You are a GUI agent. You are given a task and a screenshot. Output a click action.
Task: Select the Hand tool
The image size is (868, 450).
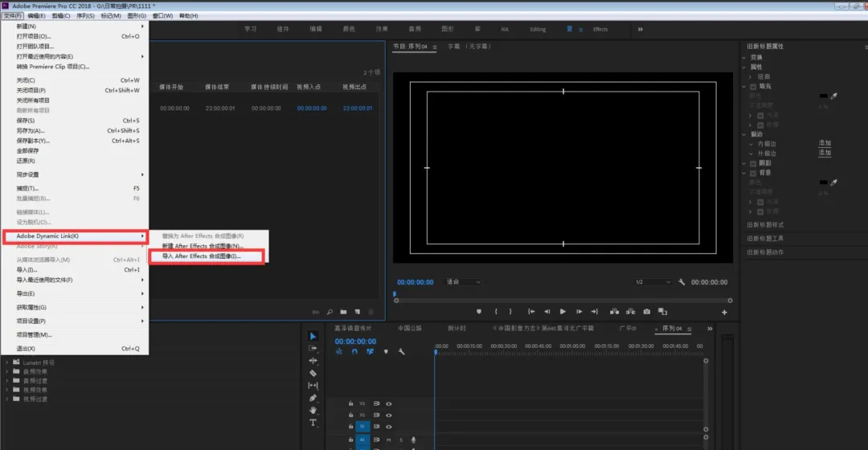point(313,410)
